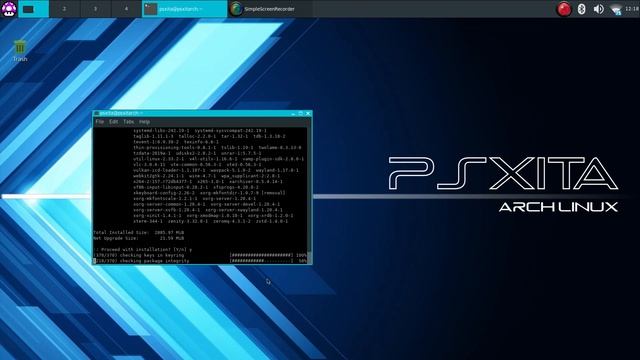
Task: Open the mushroom application menu icon
Action: click(x=9, y=9)
